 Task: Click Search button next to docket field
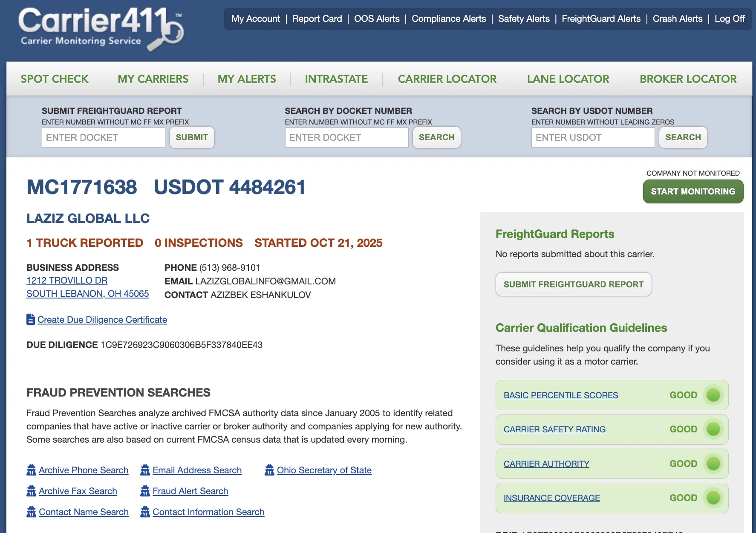click(x=436, y=137)
